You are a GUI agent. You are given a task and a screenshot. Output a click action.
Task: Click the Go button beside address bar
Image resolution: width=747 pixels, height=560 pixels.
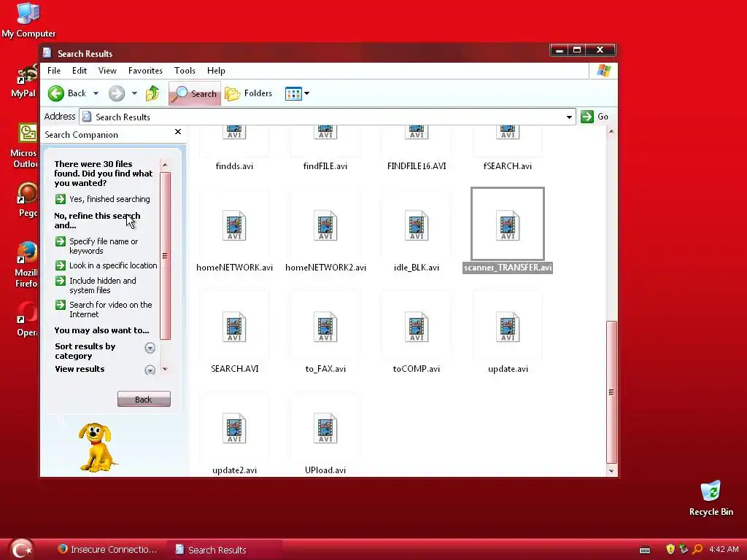(594, 117)
